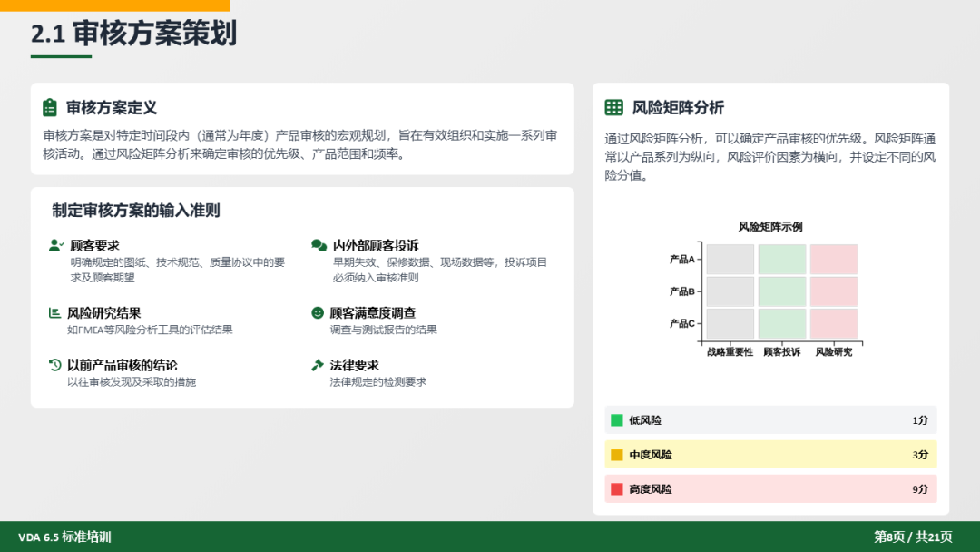Click the yellow 中度风险 color square
980x552 pixels.
click(x=617, y=455)
